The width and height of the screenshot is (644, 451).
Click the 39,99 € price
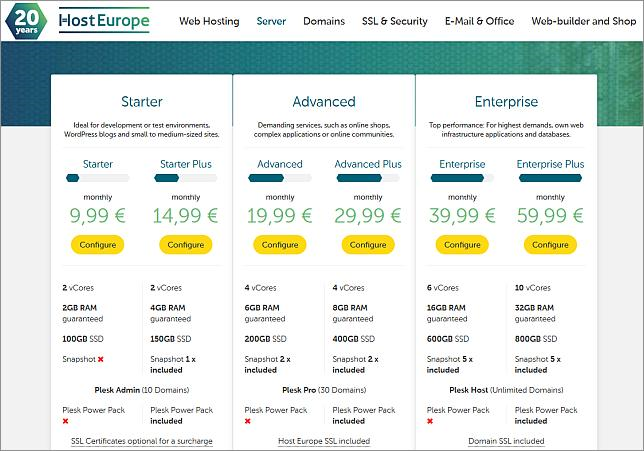click(462, 216)
